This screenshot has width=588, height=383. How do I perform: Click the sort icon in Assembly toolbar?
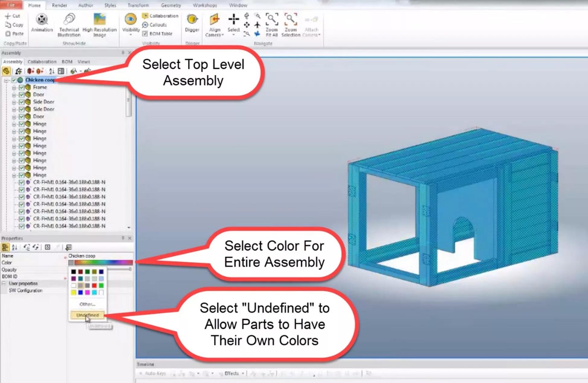click(52, 71)
